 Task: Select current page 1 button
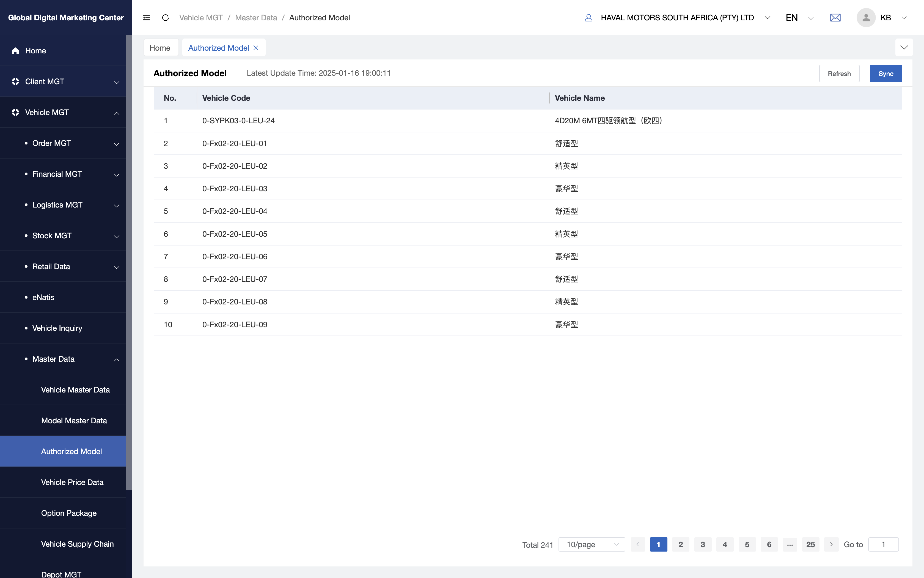coord(658,544)
